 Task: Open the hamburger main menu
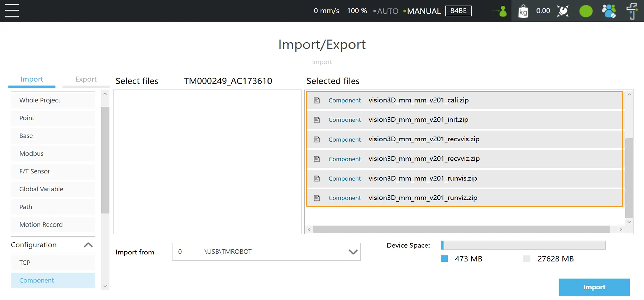point(12,11)
